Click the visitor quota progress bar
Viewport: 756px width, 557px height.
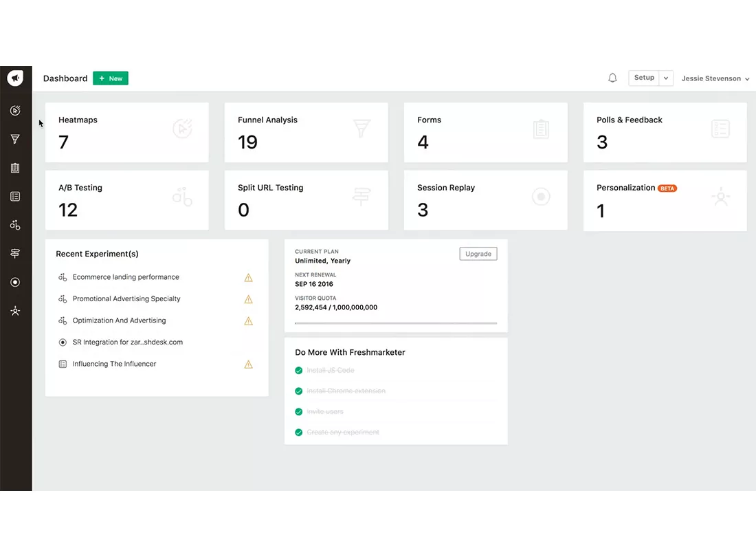point(396,323)
